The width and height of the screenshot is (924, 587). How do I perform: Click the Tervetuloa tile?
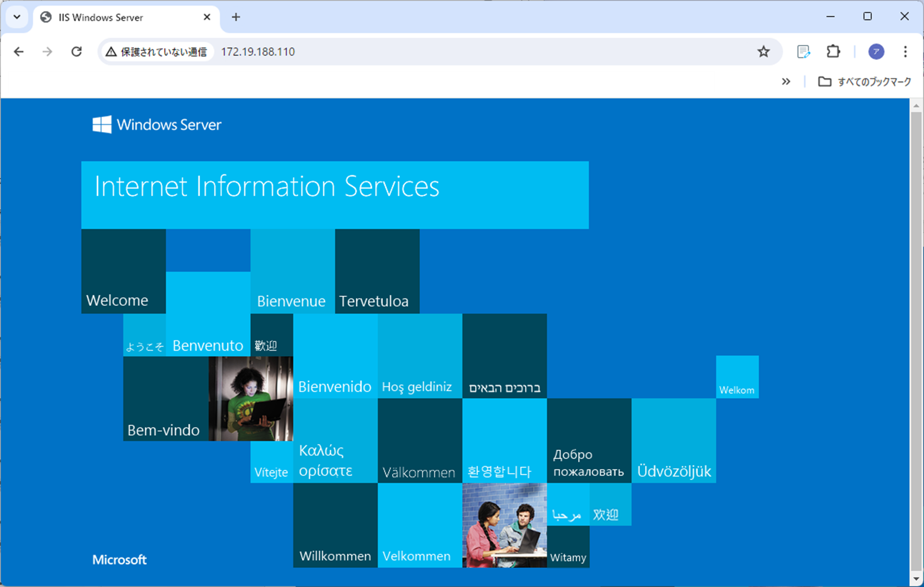pyautogui.click(x=377, y=271)
